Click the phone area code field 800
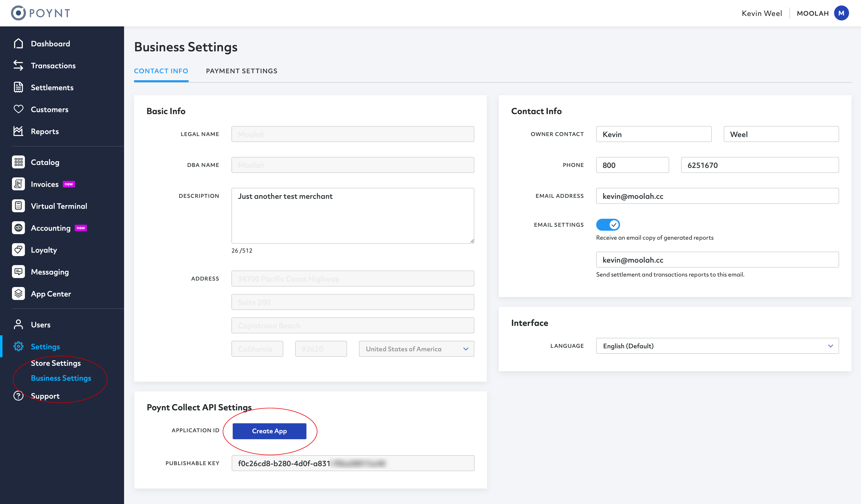The image size is (861, 504). [x=633, y=165]
